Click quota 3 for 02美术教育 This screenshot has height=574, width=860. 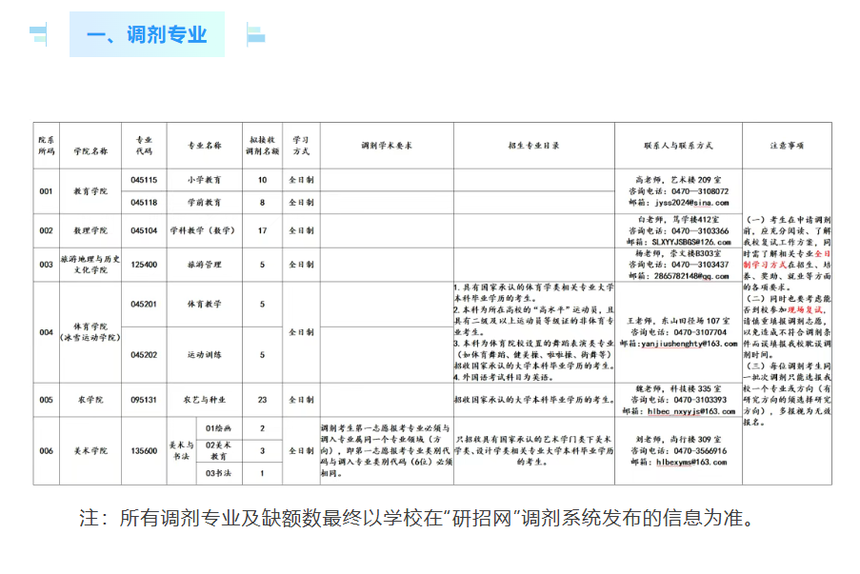click(262, 451)
